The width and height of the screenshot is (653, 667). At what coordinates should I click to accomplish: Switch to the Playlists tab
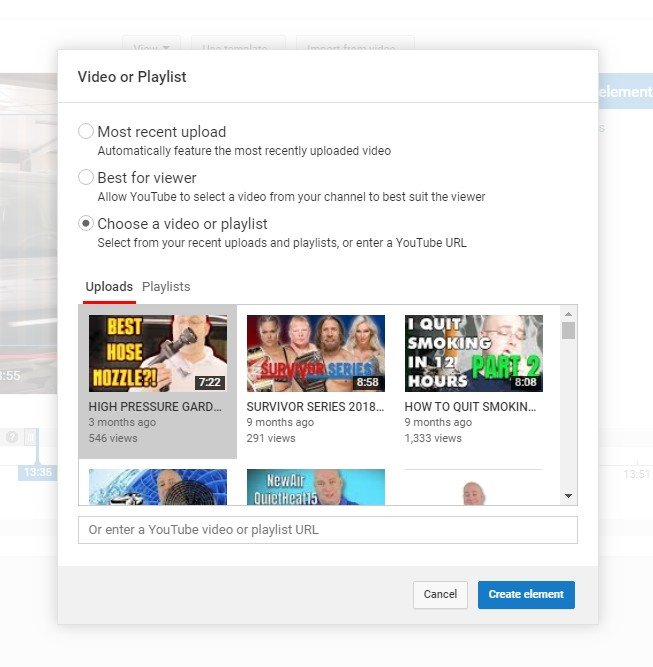click(166, 287)
